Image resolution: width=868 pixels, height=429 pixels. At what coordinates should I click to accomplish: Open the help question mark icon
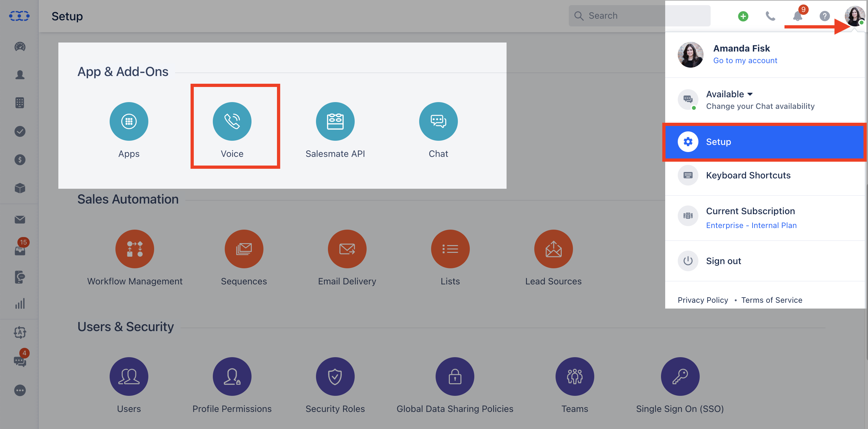[824, 16]
